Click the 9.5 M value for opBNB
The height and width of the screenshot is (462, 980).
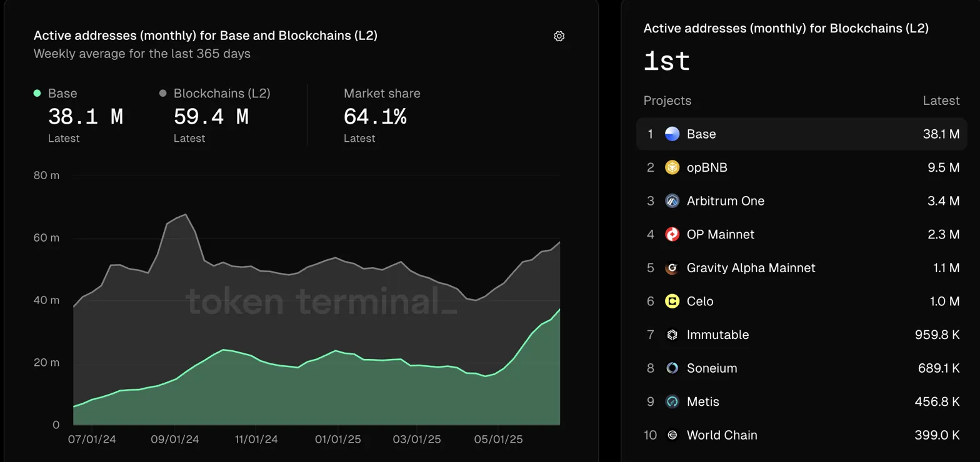[944, 167]
